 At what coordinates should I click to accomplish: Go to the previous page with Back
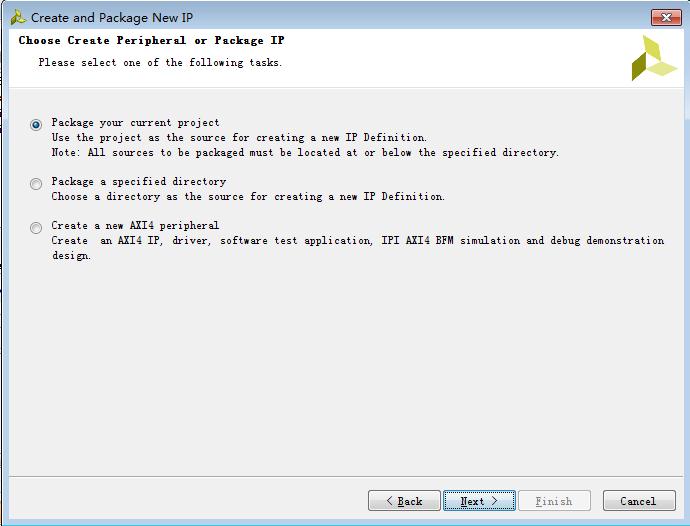[x=404, y=501]
